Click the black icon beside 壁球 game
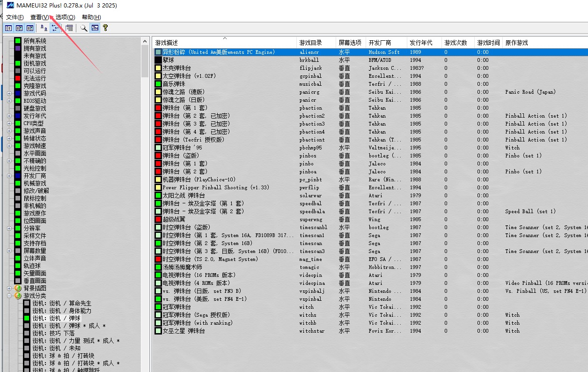588x372 pixels. click(x=158, y=60)
